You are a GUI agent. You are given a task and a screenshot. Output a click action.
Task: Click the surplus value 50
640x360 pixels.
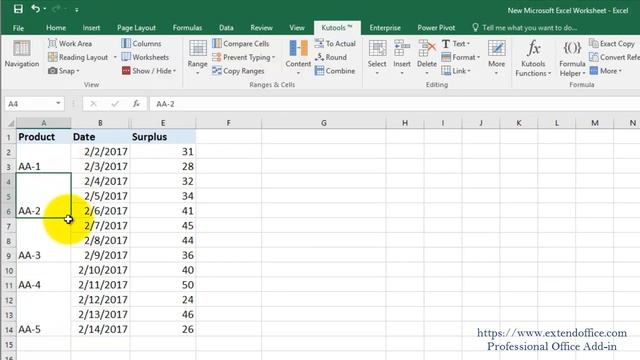click(x=163, y=285)
